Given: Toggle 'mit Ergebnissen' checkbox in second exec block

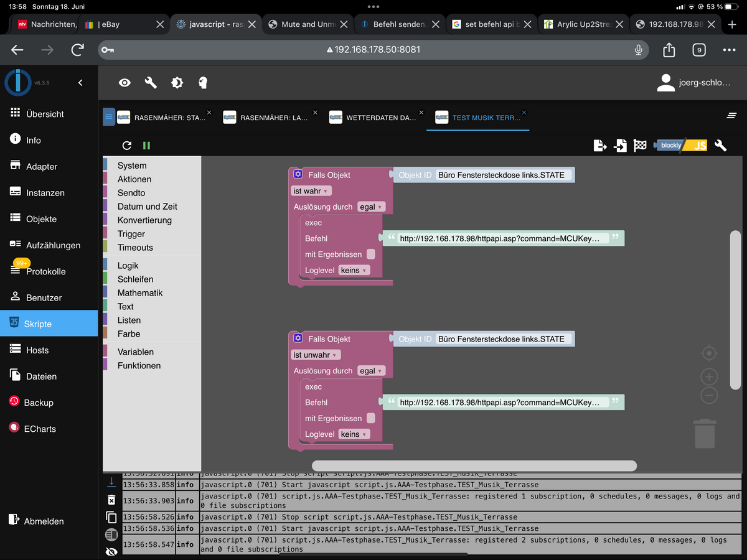Looking at the screenshot, I should 371,418.
